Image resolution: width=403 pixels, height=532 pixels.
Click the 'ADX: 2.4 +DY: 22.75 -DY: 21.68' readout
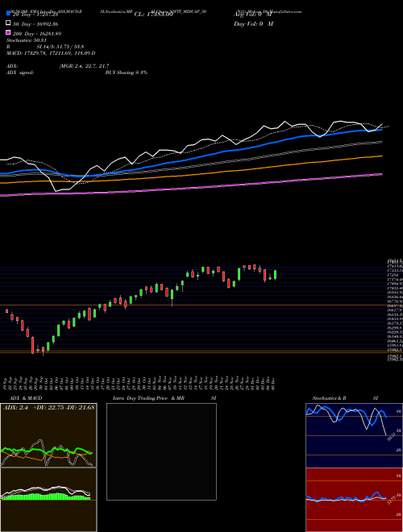coord(49,407)
